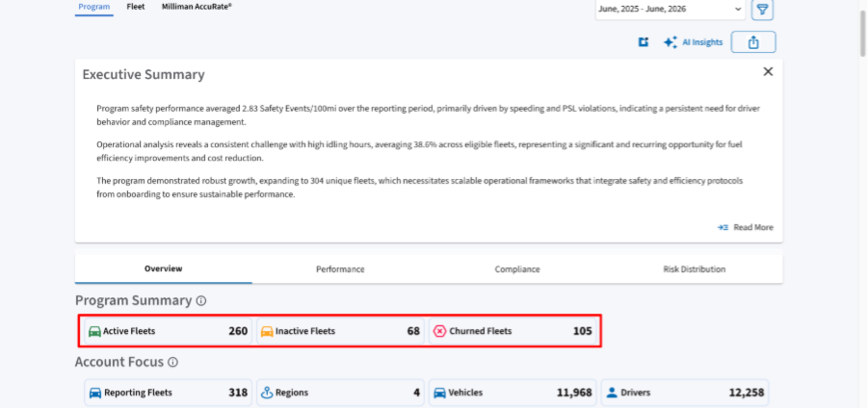Click the Reporting Fleets label
This screenshot has height=408, width=868.
pos(138,393)
